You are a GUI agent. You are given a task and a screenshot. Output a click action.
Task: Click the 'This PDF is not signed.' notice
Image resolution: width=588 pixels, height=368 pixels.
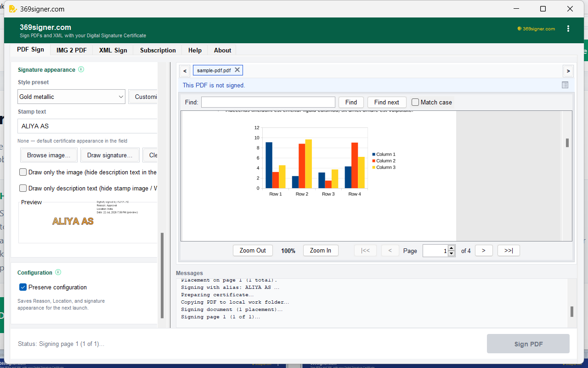click(x=214, y=85)
